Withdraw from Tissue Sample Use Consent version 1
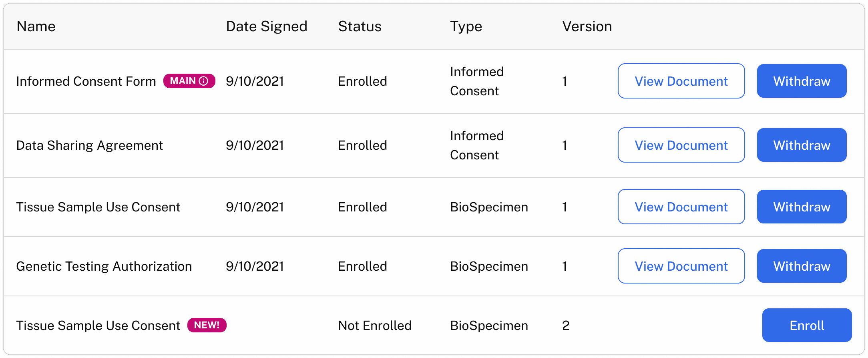Image resolution: width=868 pixels, height=358 pixels. coord(801,207)
